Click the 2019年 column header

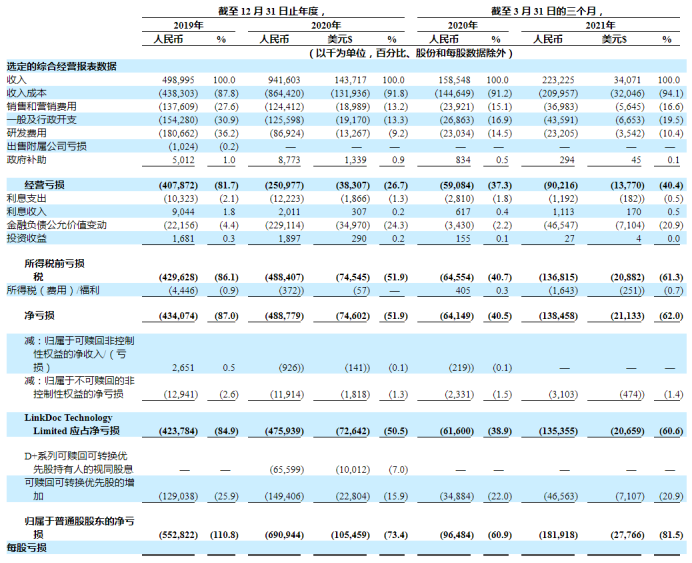coord(188,25)
